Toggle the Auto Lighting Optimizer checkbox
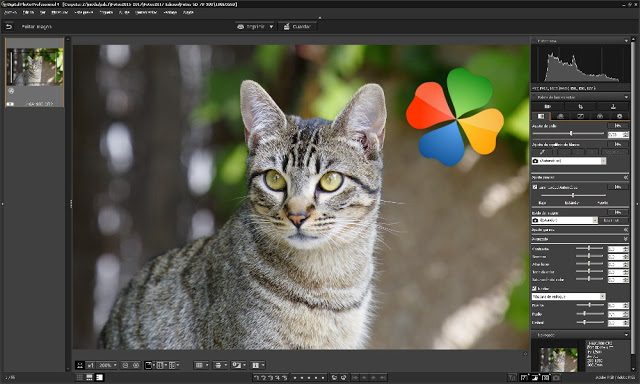The height and width of the screenshot is (384, 640). click(x=535, y=187)
